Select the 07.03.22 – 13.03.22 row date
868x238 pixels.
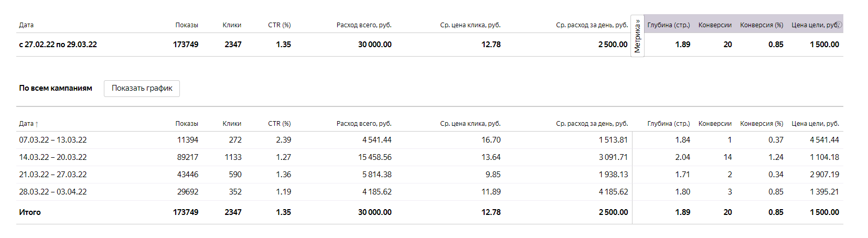[53, 140]
